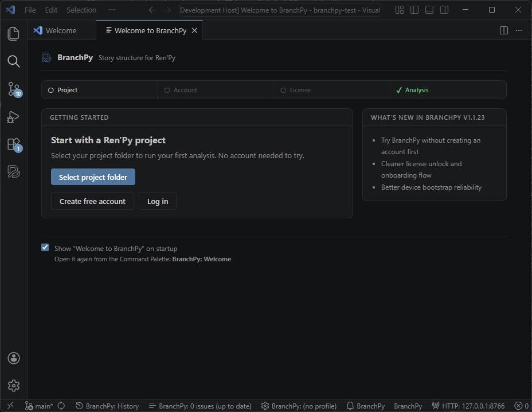Viewport: 532px width, 412px height.
Task: Uncheck Show Welcome to BranchPy on startup
Action: pyautogui.click(x=45, y=247)
